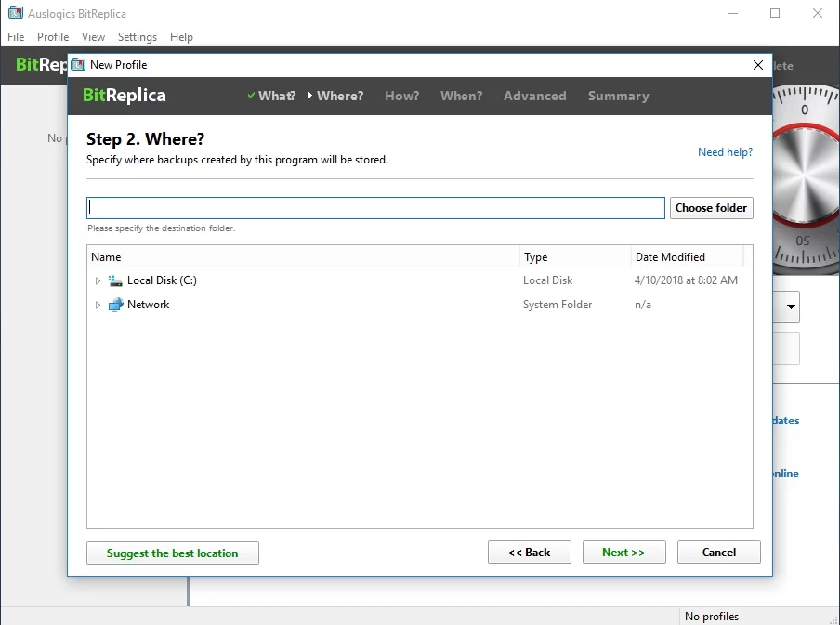Click the Network folder icon
Image resolution: width=840 pixels, height=625 pixels.
(x=115, y=305)
